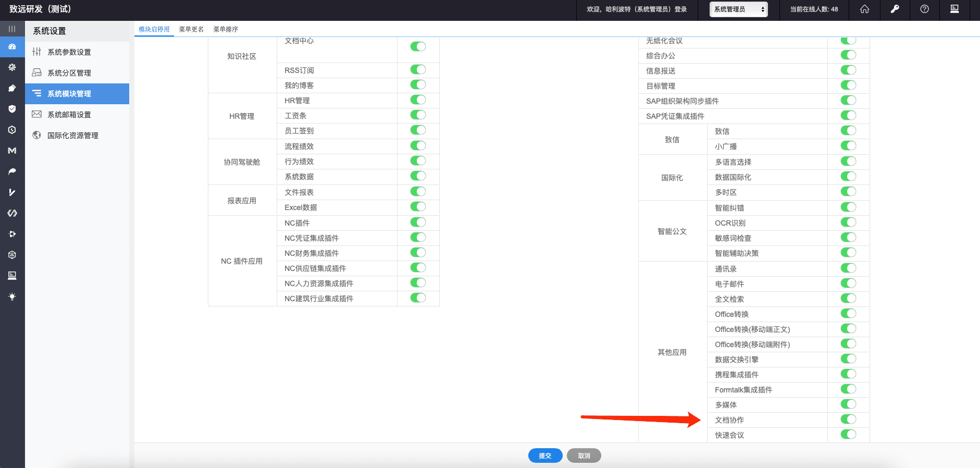This screenshot has height=468, width=980.
Task: Open the code slashes icon in left rail
Action: [12, 213]
